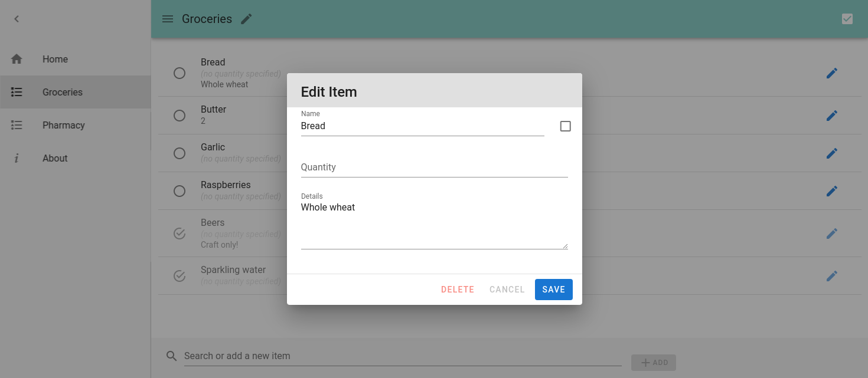
Task: Click the edit pencil for Butter
Action: (832, 116)
